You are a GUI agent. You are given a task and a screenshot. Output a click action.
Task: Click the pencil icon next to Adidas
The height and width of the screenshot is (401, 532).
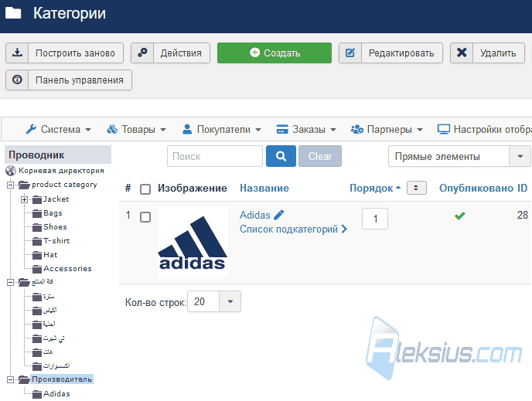click(x=278, y=215)
